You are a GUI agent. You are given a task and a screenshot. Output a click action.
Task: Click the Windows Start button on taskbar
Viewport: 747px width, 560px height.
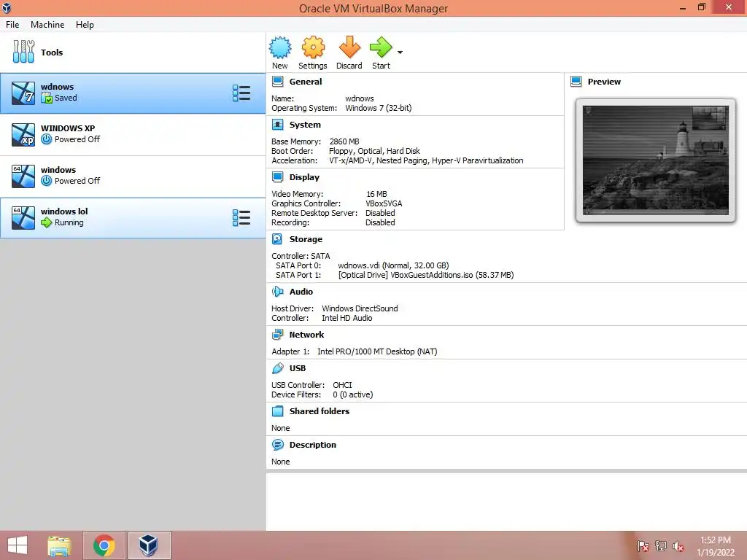coord(18,545)
